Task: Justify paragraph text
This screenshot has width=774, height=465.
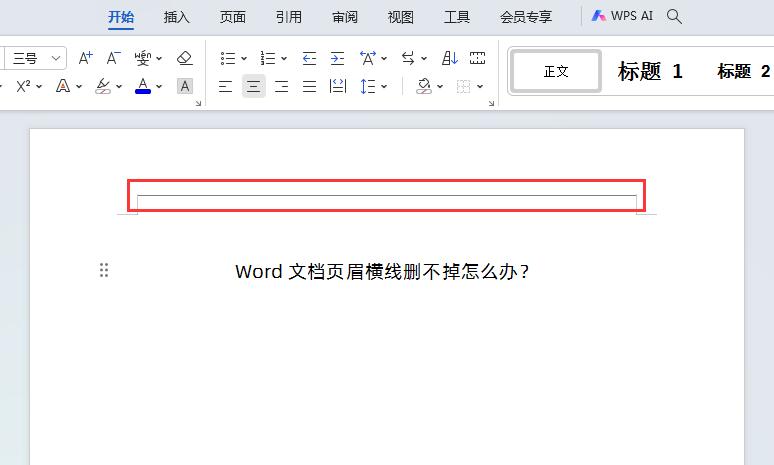Action: point(310,87)
